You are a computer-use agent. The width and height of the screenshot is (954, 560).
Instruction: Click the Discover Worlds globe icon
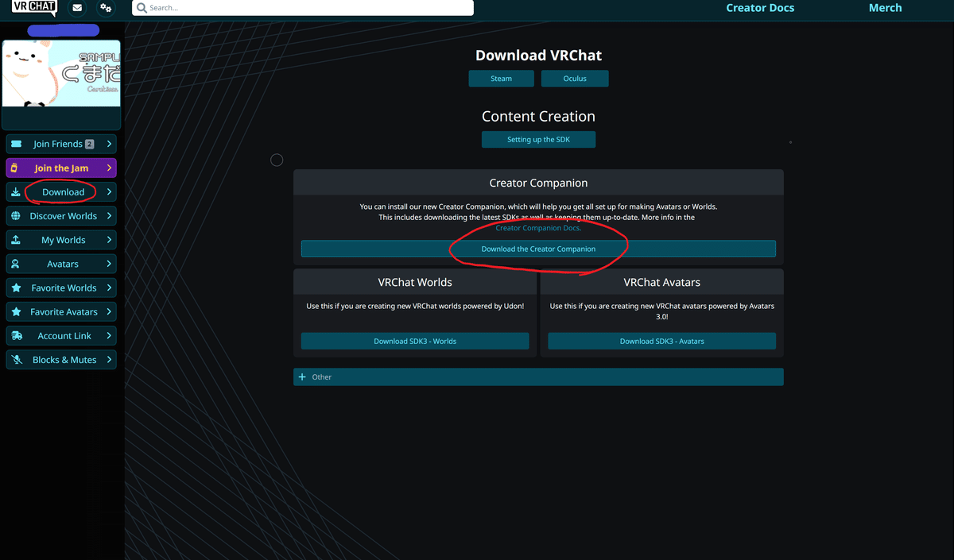pos(16,215)
